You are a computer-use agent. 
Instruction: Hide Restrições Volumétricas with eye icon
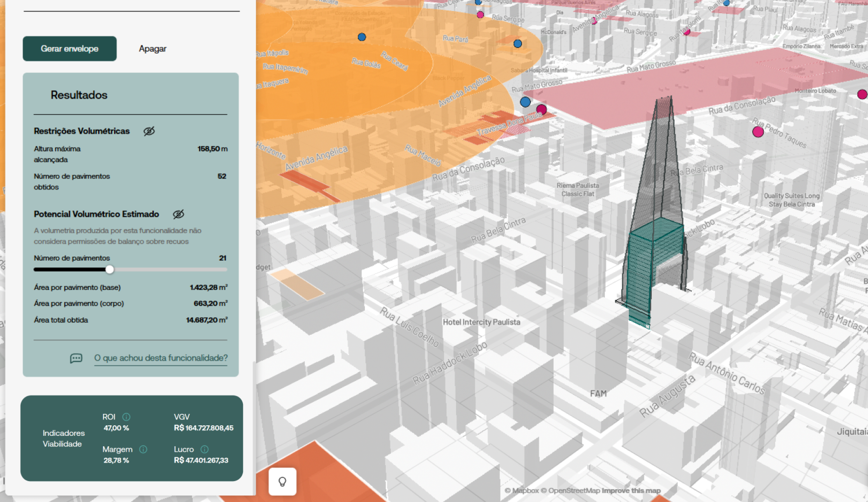pyautogui.click(x=149, y=131)
